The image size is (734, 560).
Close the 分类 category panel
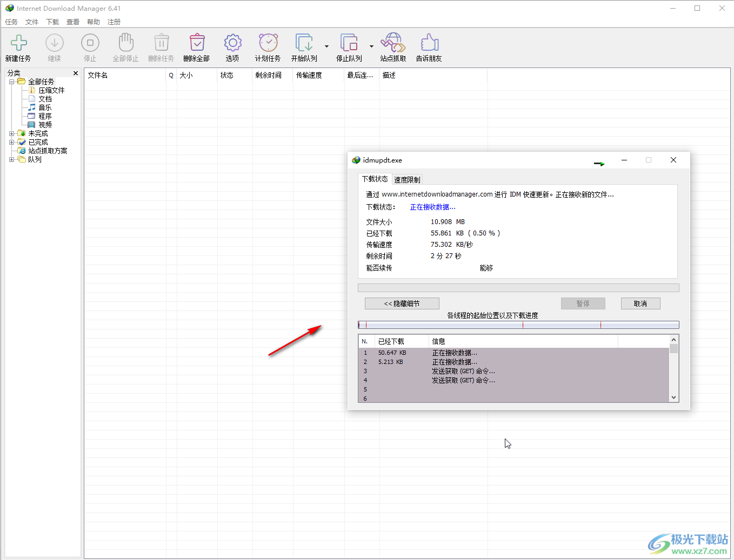[75, 73]
